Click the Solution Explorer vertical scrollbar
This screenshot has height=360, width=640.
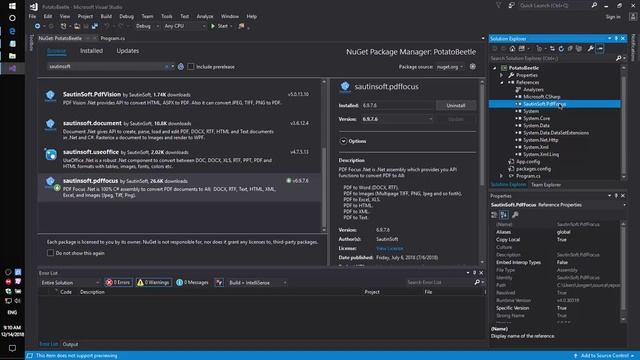pos(624,122)
